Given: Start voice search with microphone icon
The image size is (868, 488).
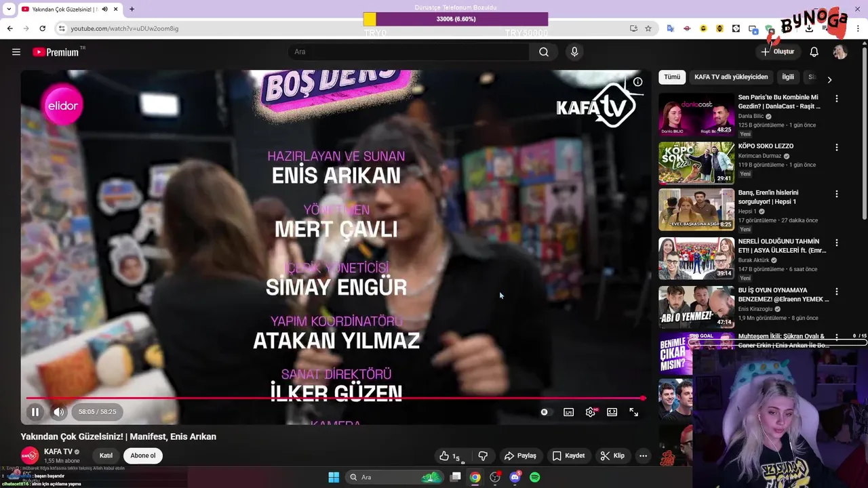Looking at the screenshot, I should (x=574, y=52).
